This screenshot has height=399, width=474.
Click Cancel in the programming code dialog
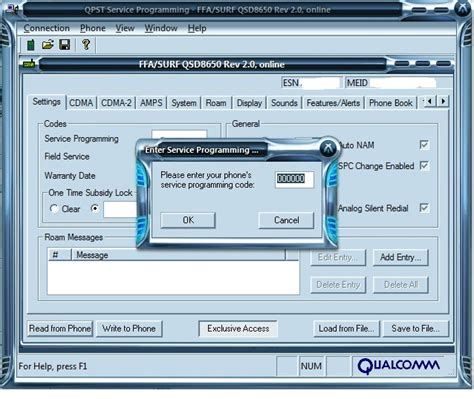pos(286,220)
